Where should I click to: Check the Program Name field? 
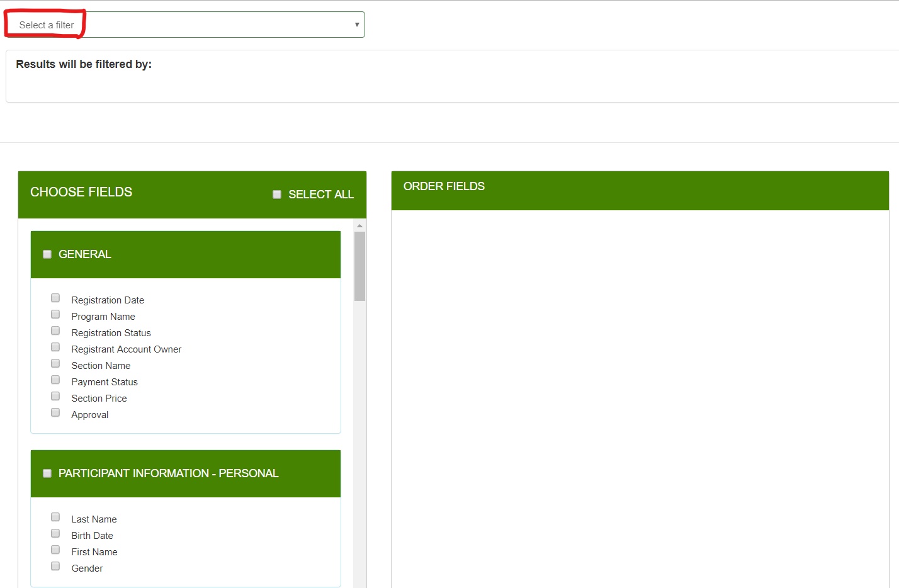[x=55, y=314]
